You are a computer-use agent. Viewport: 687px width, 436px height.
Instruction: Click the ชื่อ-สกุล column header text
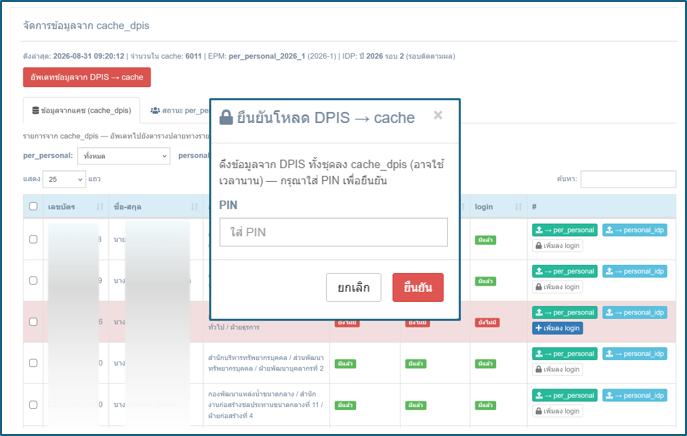[127, 207]
